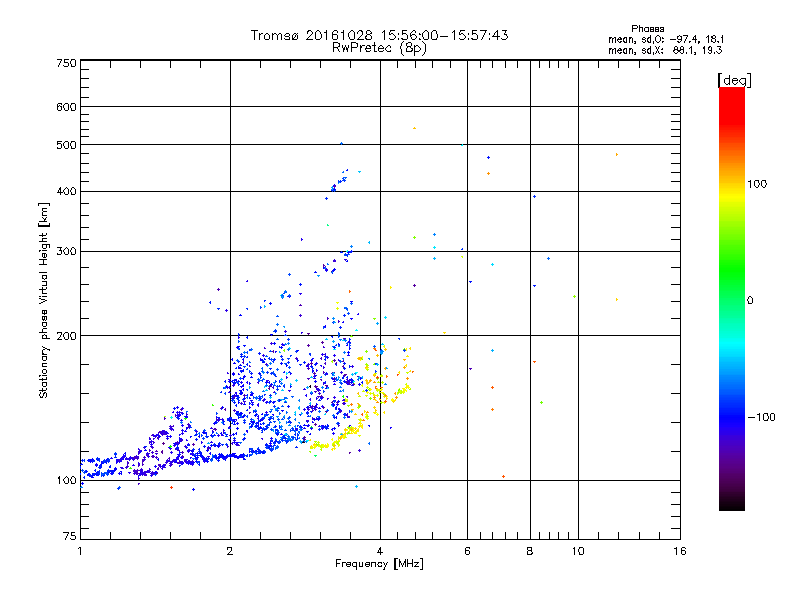This screenshot has width=800, height=600.
Task: Click the y-axis tick label "400"
Action: pos(66,192)
